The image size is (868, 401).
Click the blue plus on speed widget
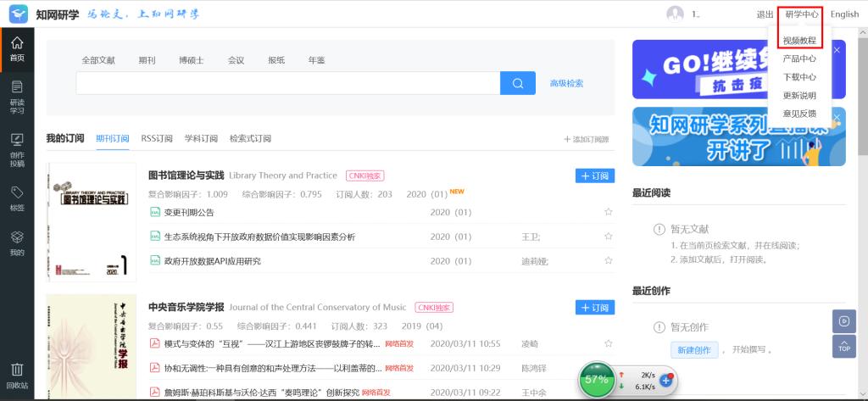(666, 380)
